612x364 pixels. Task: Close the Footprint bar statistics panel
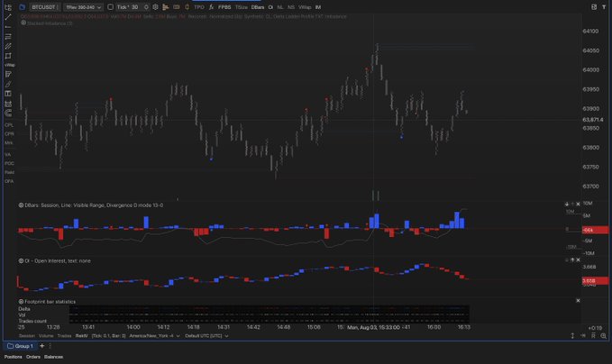(x=578, y=301)
